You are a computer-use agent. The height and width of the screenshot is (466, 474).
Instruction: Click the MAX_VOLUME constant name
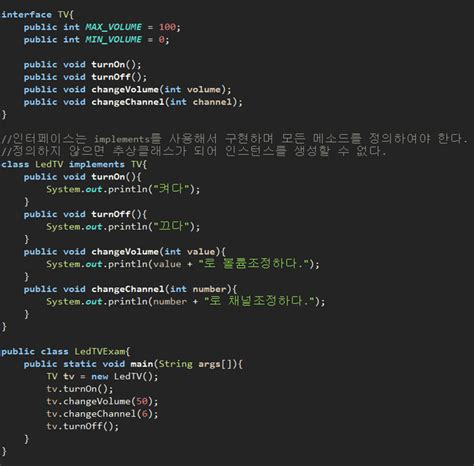[113, 27]
